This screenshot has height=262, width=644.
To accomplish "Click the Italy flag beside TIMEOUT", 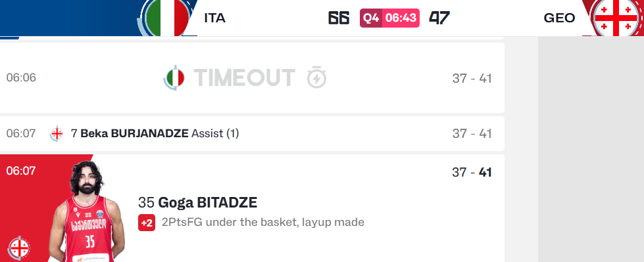I will click(174, 78).
